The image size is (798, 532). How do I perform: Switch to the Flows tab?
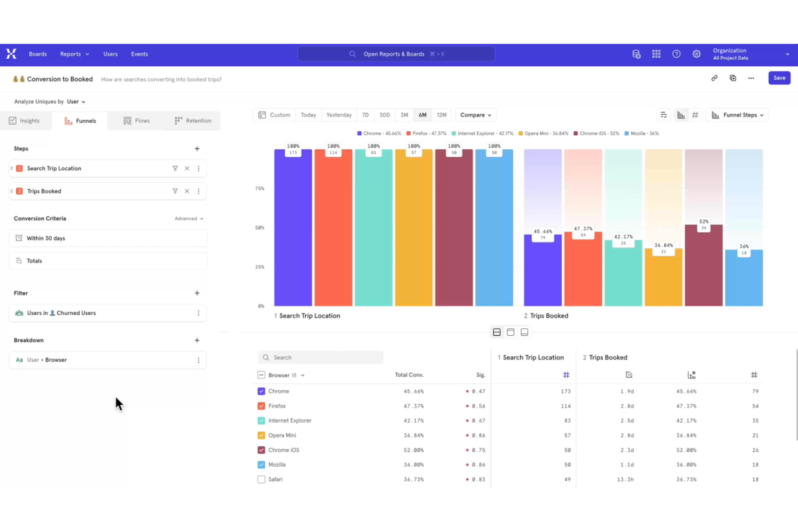coord(136,120)
